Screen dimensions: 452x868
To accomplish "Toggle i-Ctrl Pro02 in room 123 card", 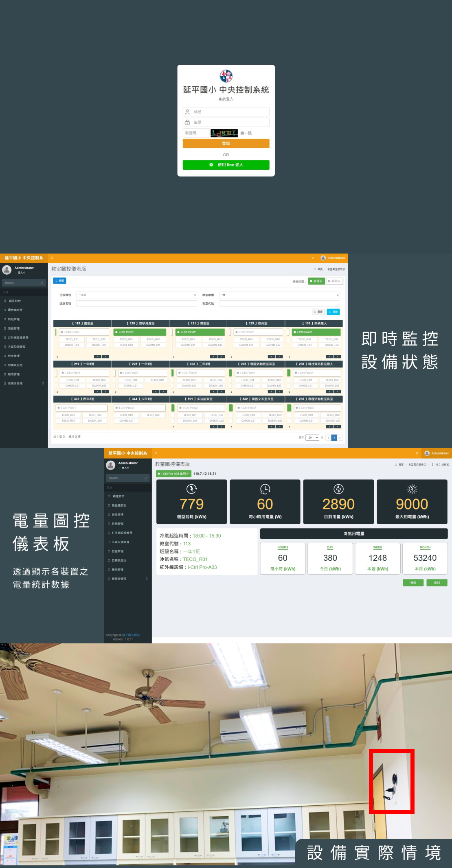I will pyautogui.click(x=258, y=332).
